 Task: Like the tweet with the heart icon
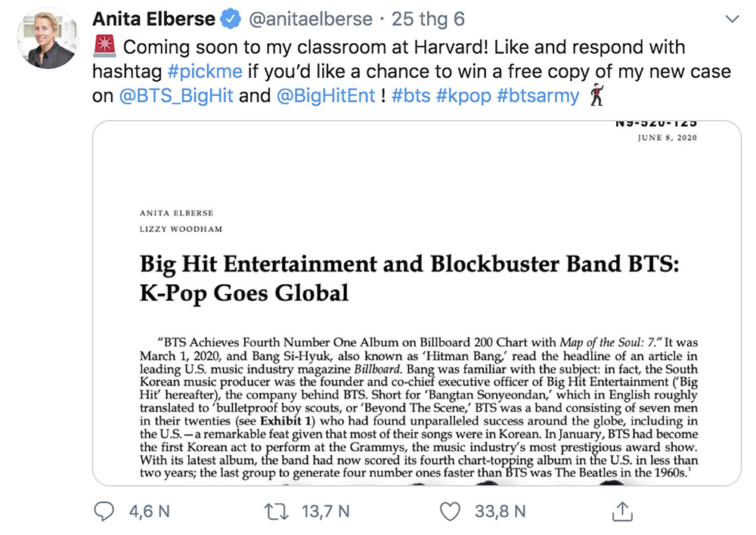point(450,512)
